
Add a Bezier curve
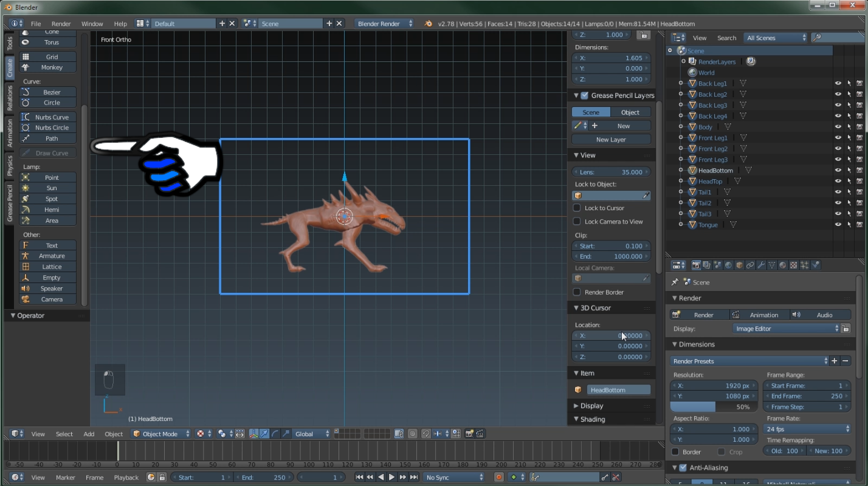click(x=48, y=92)
